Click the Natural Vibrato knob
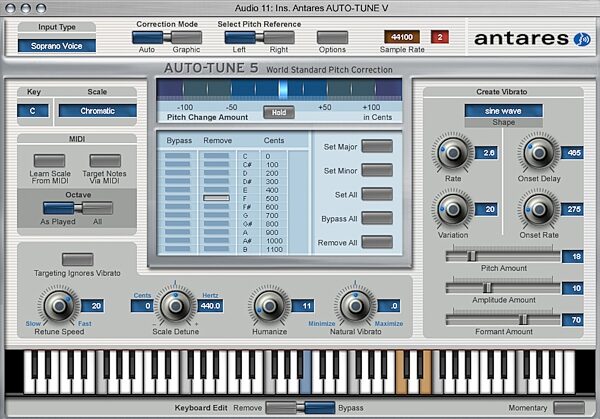Screen dimensions: 600x419 [x=355, y=305]
